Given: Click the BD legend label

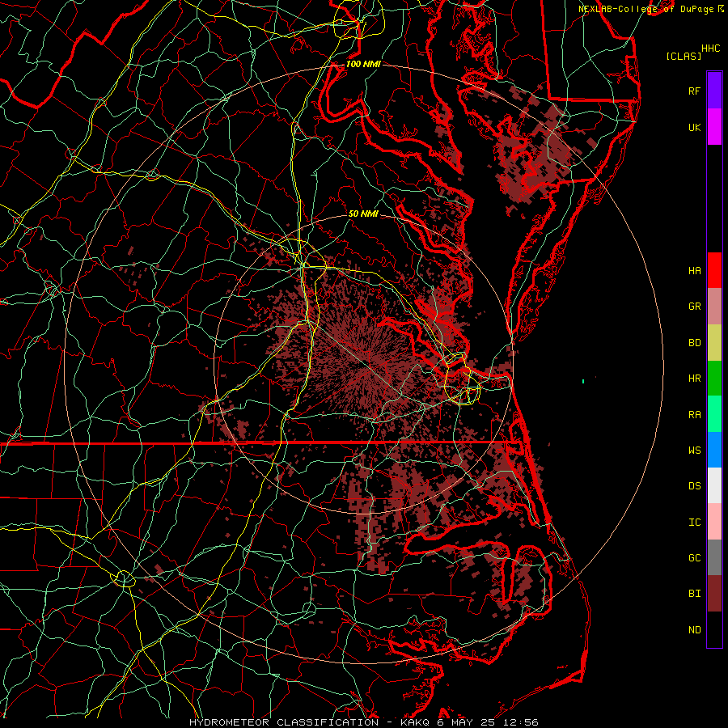Looking at the screenshot, I should click(x=695, y=343).
